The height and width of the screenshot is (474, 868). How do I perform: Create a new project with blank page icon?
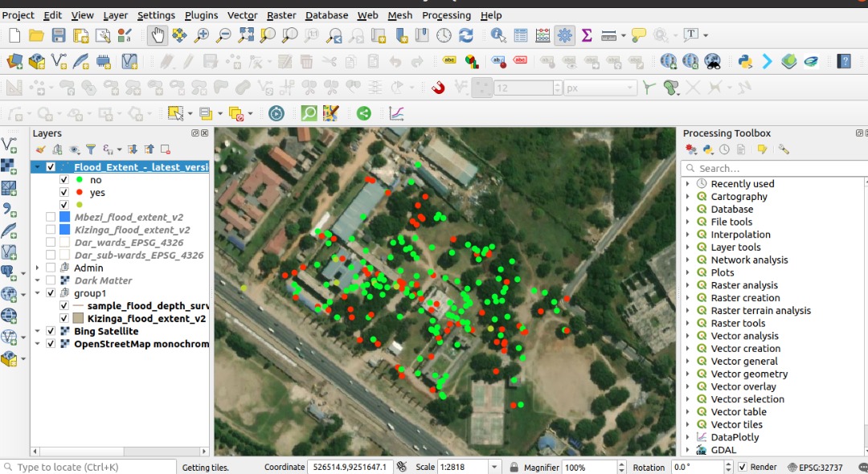pos(14,35)
